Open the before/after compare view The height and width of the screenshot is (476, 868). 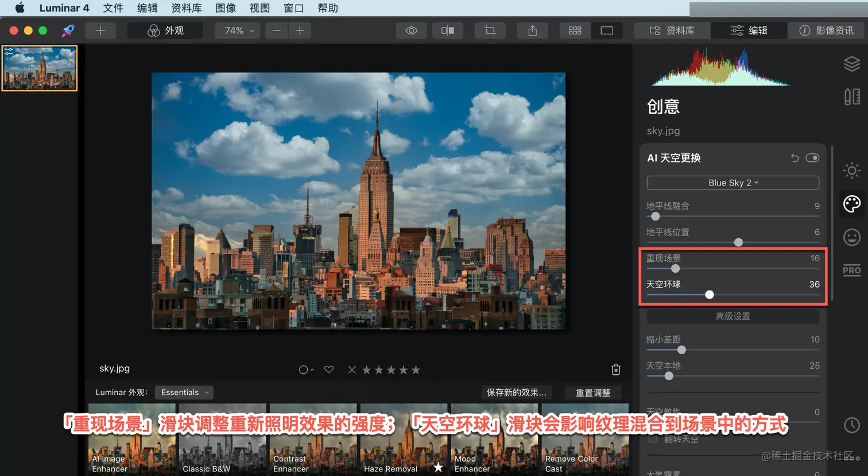click(448, 30)
